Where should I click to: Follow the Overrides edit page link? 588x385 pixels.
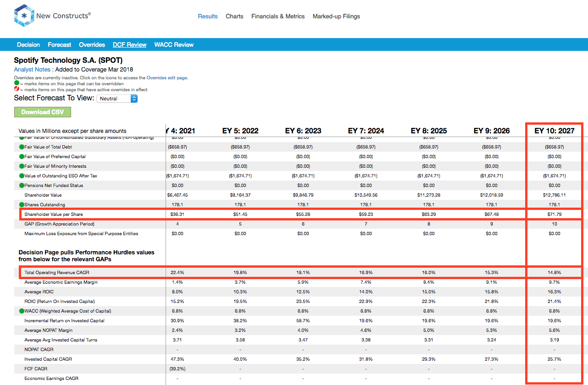166,78
